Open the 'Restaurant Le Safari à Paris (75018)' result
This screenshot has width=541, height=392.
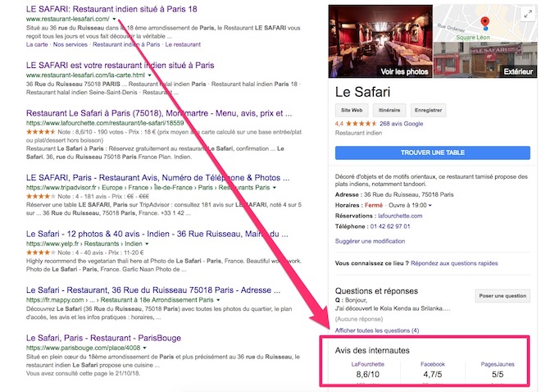[159, 113]
